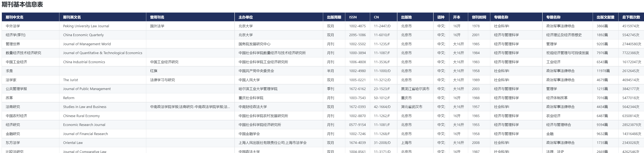Click sponsor 国务院发展研究中心
This screenshot has height=153, width=644.
point(254,44)
